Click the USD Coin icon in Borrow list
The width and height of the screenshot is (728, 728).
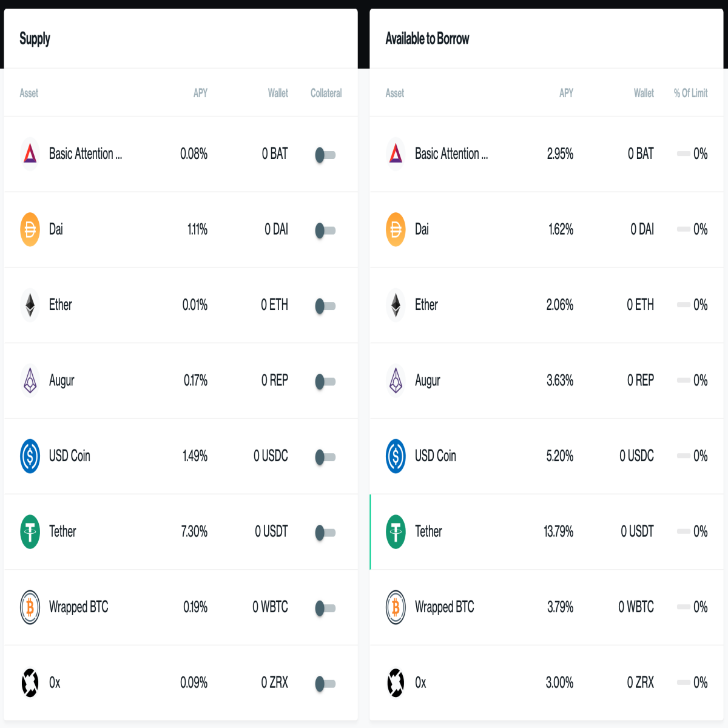point(396,456)
